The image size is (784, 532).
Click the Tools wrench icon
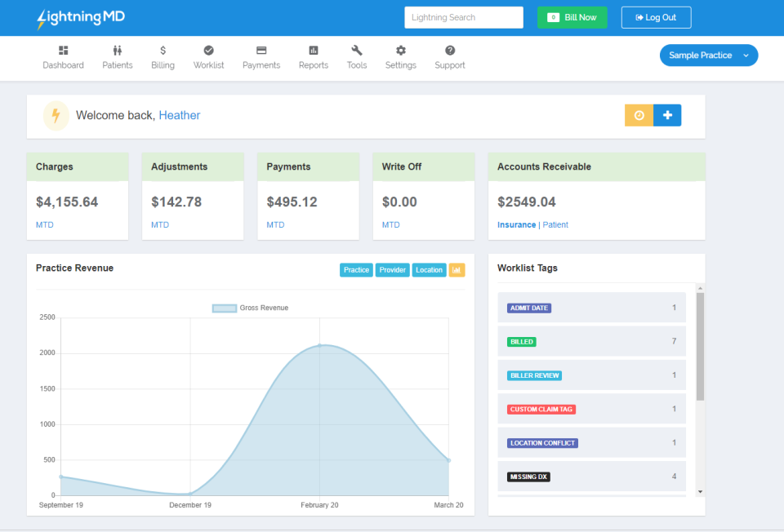pos(357,51)
